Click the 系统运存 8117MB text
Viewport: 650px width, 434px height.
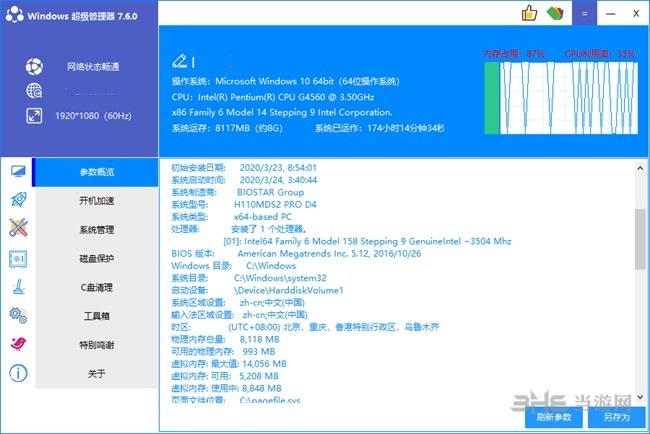click(227, 128)
